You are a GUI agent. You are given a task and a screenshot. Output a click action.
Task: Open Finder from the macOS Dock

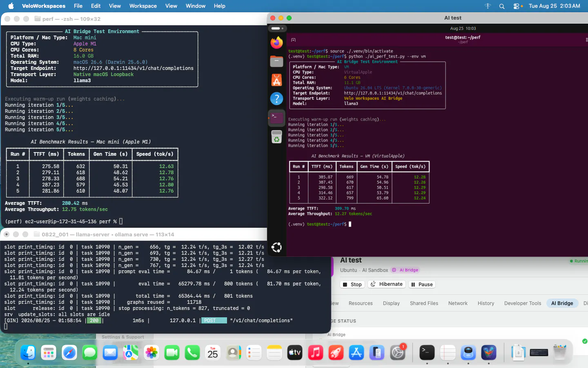[x=28, y=352]
